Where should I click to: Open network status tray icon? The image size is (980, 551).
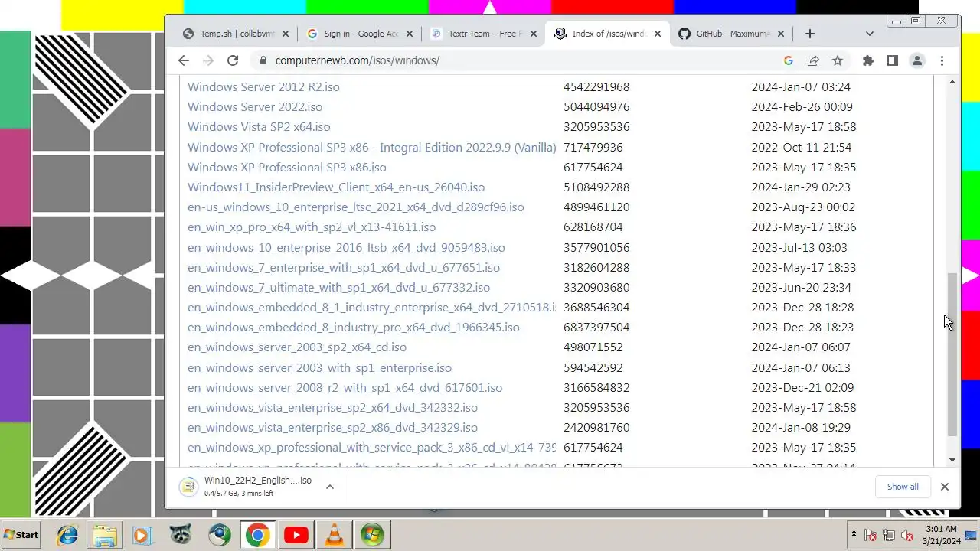[888, 535]
